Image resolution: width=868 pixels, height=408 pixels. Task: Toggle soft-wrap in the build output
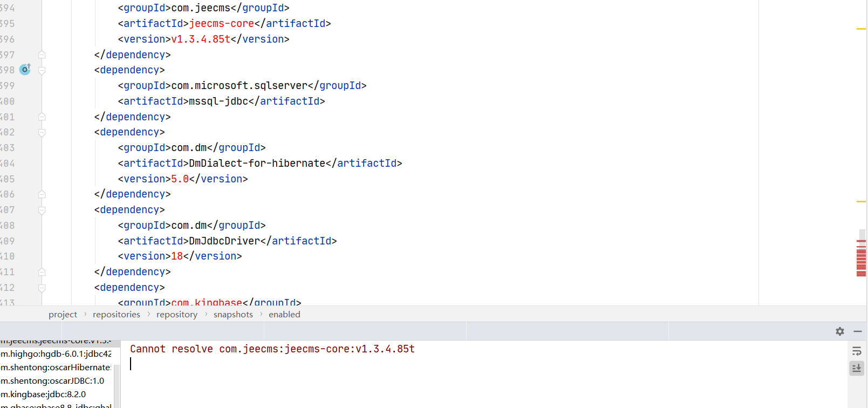(856, 352)
